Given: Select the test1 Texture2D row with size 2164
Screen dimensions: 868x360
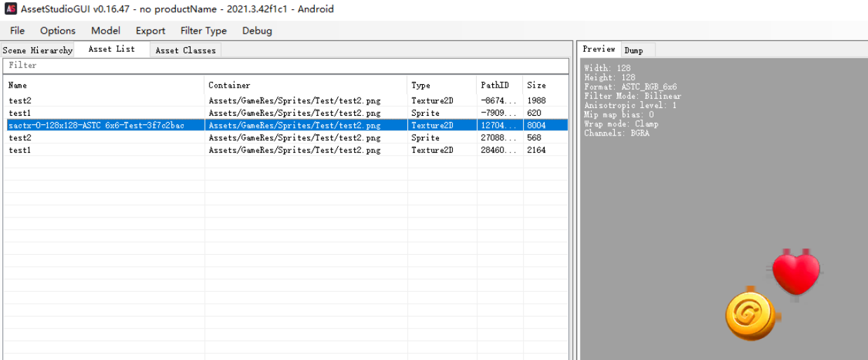Looking at the screenshot, I should coord(285,150).
